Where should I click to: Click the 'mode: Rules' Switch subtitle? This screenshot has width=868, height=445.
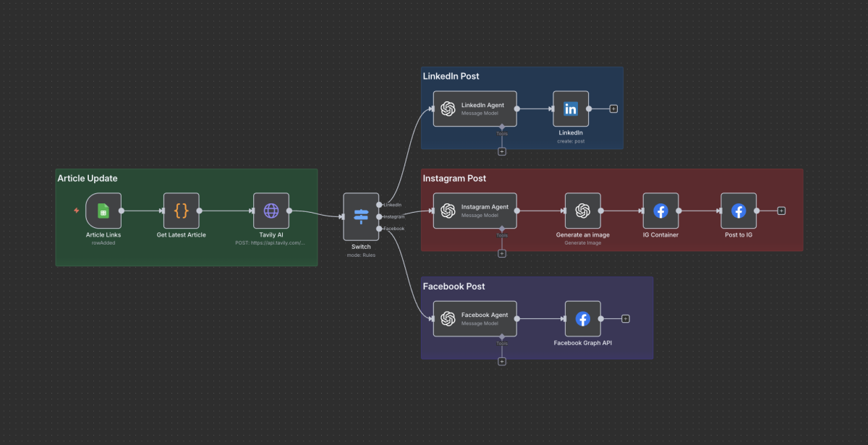pyautogui.click(x=361, y=255)
